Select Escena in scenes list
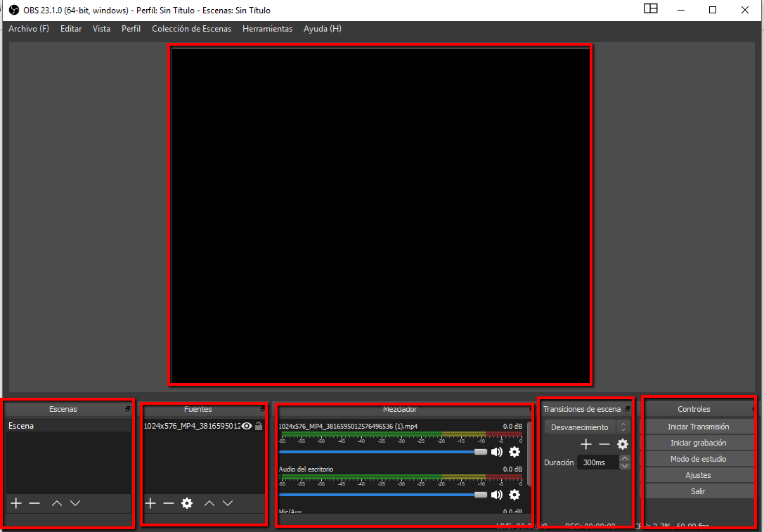The image size is (764, 532). click(69, 426)
